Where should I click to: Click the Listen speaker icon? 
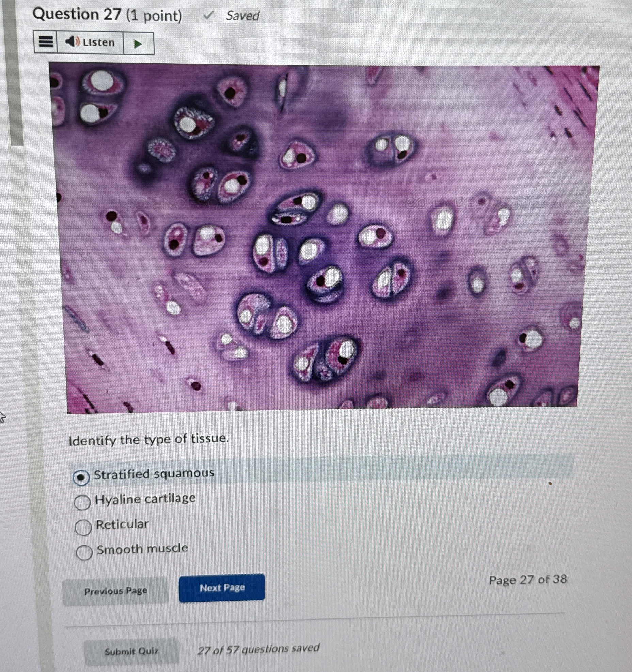point(72,42)
